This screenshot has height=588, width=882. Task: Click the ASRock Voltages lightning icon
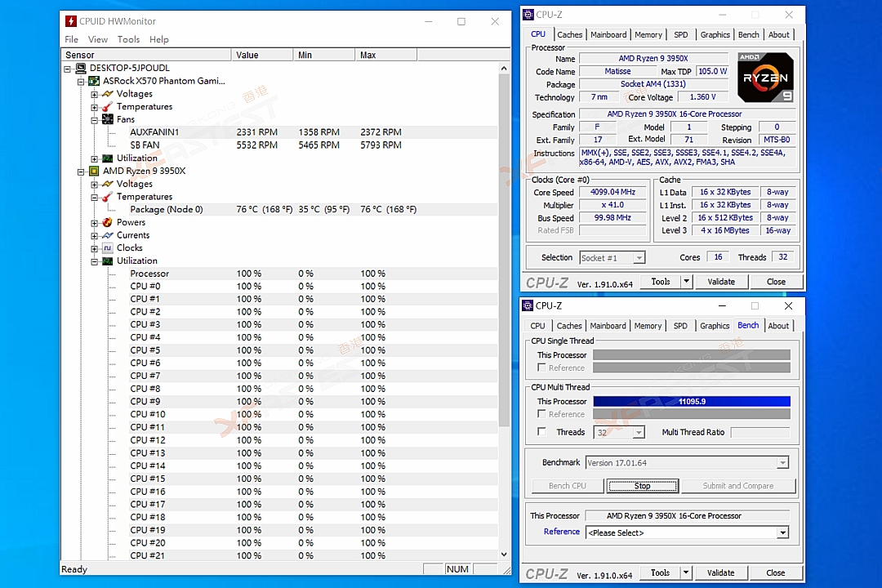(108, 94)
